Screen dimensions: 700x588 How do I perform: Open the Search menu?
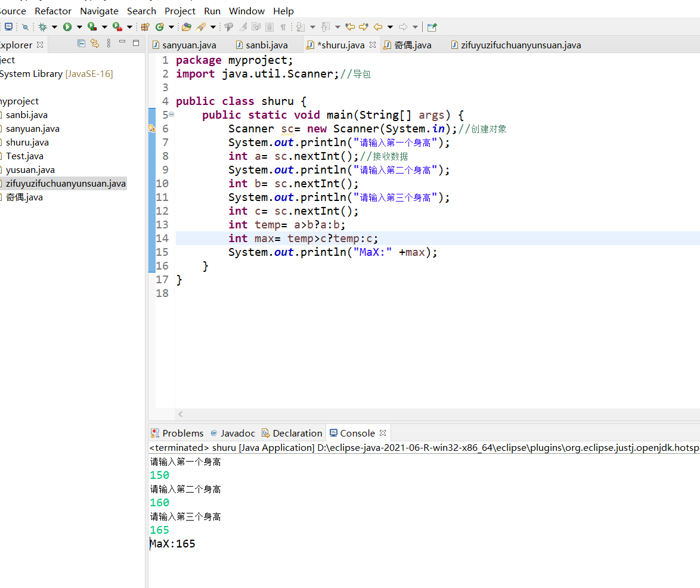[141, 11]
